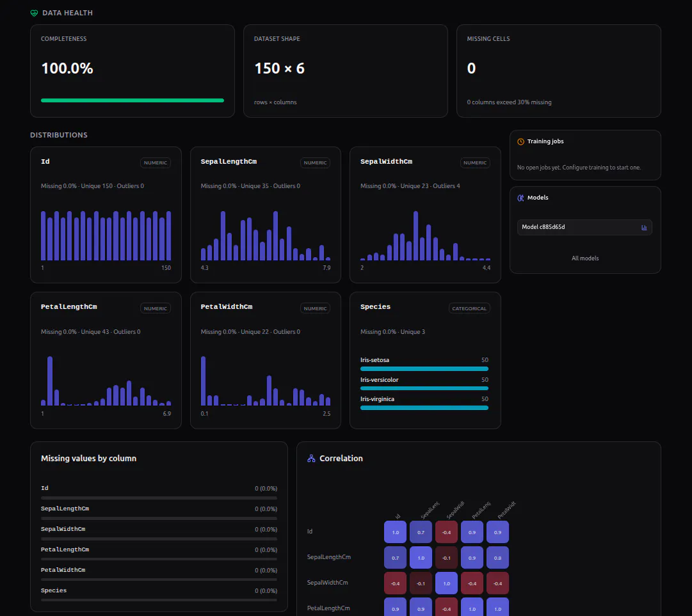Click the Models panel icon

[x=521, y=198]
